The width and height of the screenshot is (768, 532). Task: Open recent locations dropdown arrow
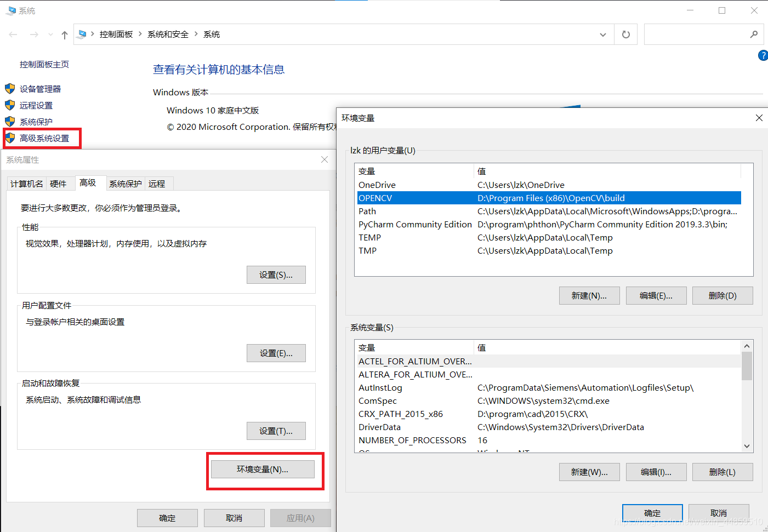click(50, 35)
